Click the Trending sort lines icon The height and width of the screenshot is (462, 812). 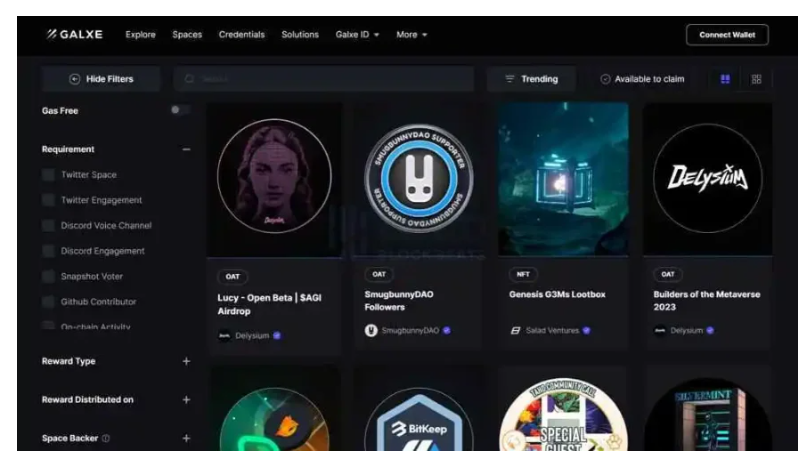tap(510, 79)
